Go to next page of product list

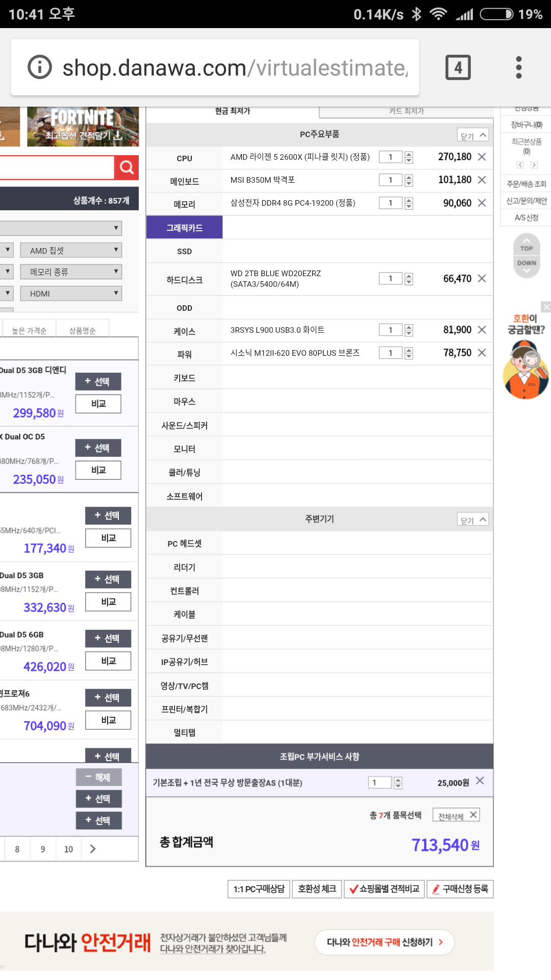coord(92,849)
